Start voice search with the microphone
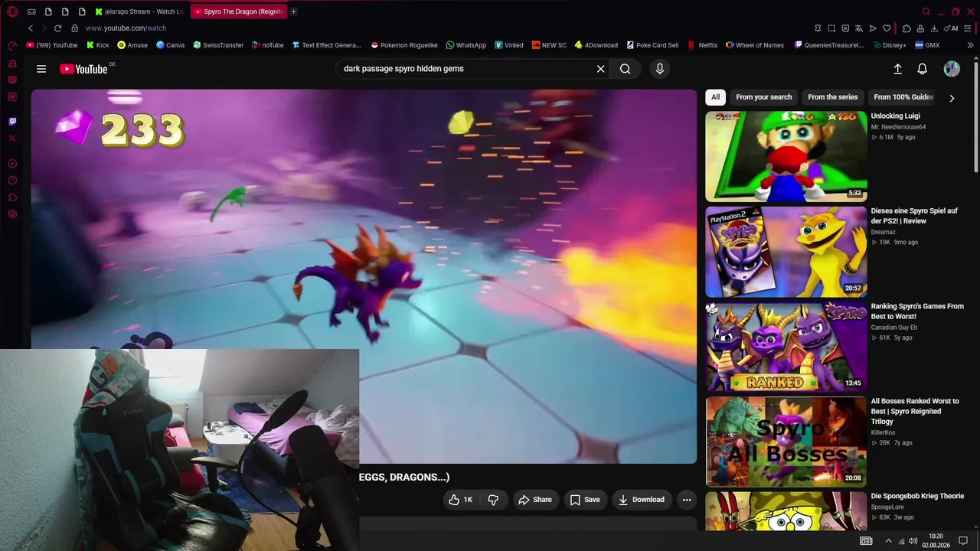The width and height of the screenshot is (980, 551). click(x=660, y=69)
